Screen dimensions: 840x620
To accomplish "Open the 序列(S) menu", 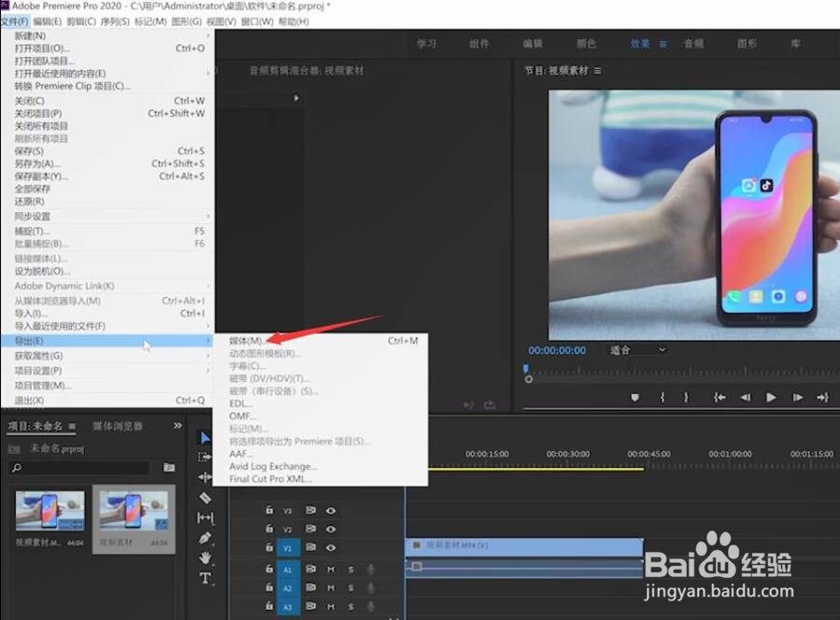I will [x=115, y=21].
